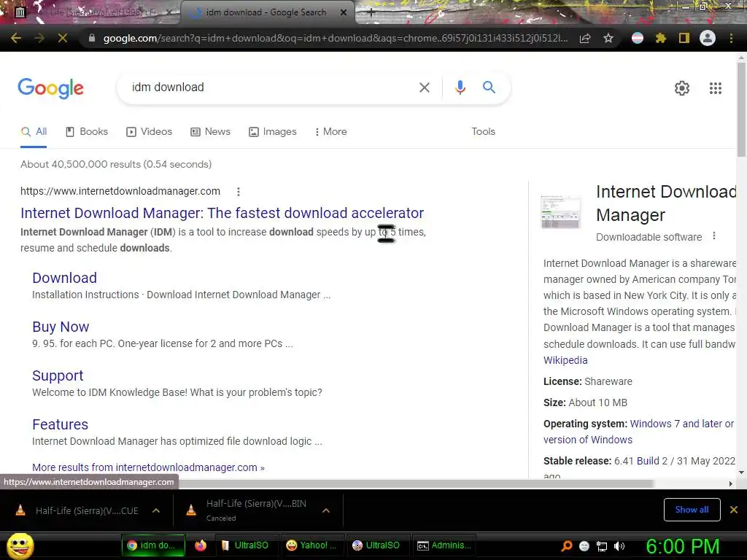The image size is (747, 560).
Task: Open options dots next to internetdownloadmanager.com URL
Action: (x=239, y=192)
